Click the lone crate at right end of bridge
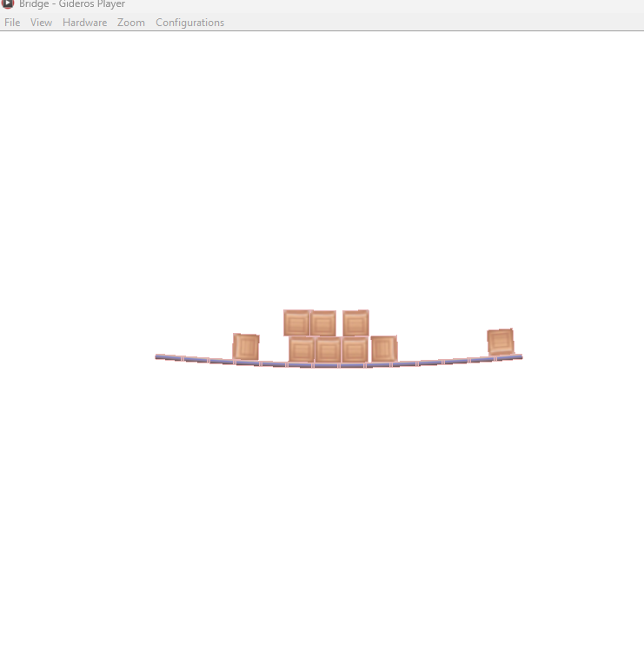Viewport: 644px width, 645px height. tap(501, 342)
